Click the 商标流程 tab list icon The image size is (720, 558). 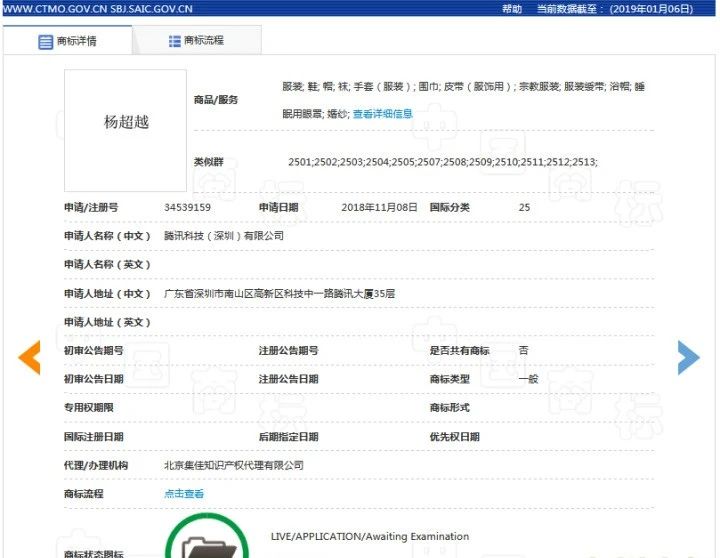[x=174, y=41]
